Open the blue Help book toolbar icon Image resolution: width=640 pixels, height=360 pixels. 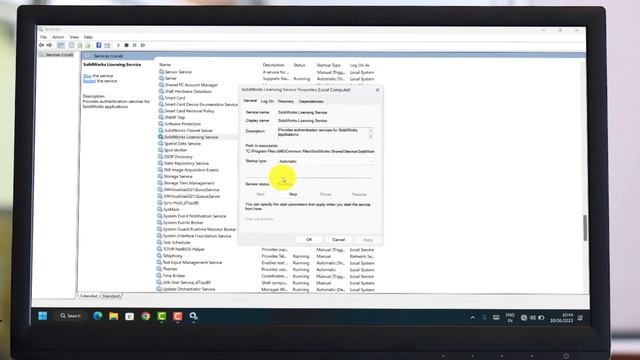click(98, 45)
